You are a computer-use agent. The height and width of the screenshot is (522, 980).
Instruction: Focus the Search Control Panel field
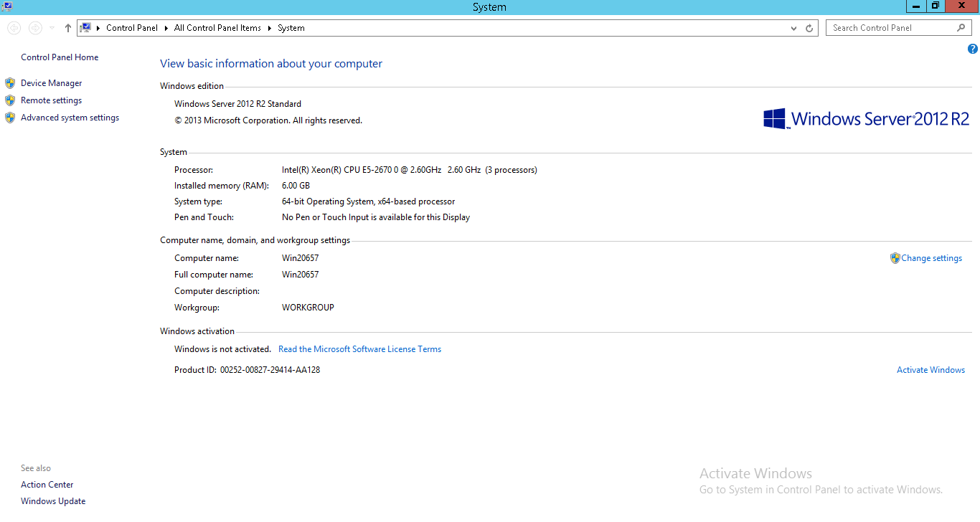click(890, 28)
